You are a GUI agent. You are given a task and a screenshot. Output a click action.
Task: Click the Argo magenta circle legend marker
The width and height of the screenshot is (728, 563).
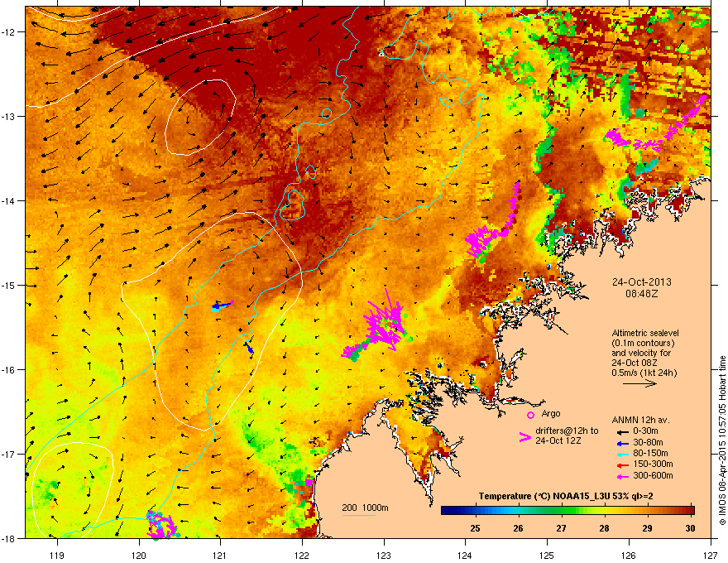(x=530, y=415)
